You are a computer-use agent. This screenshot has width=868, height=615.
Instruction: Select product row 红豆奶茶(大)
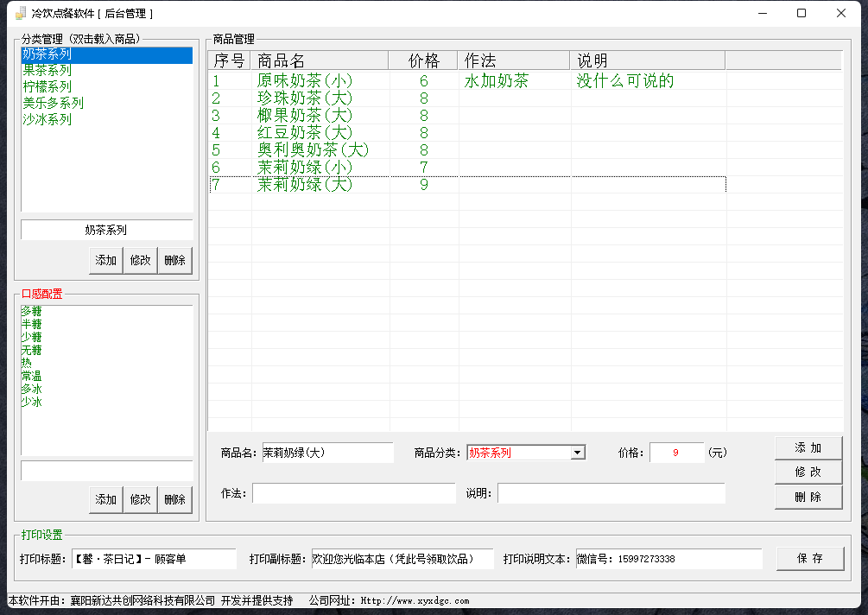[x=468, y=132]
